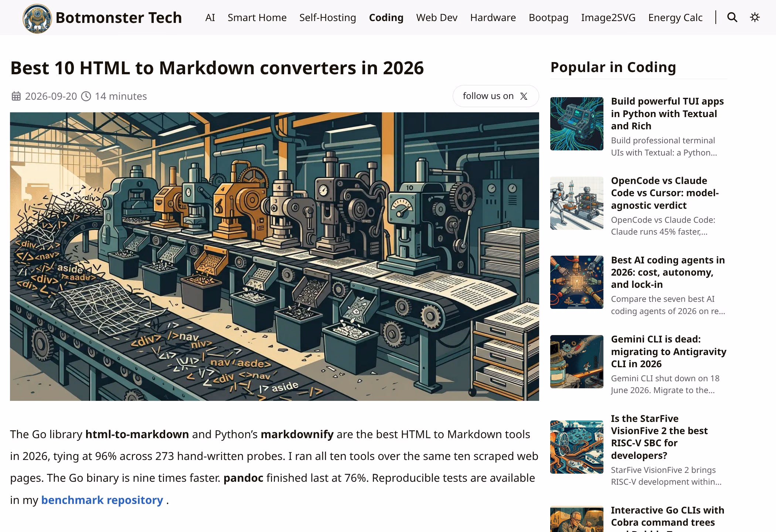Open StarFive VisionFive 2 RISC-V article
This screenshot has height=532, width=776.
659,437
